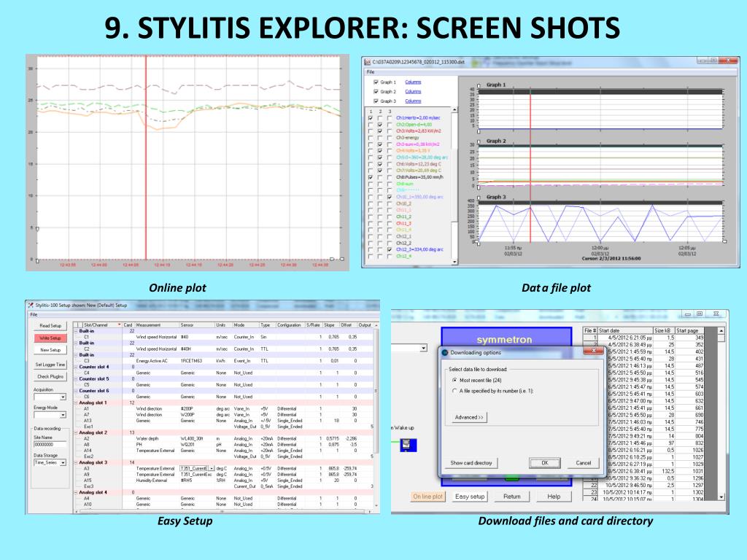Click the Write Setup button
Screen dimensions: 747x560
point(50,338)
